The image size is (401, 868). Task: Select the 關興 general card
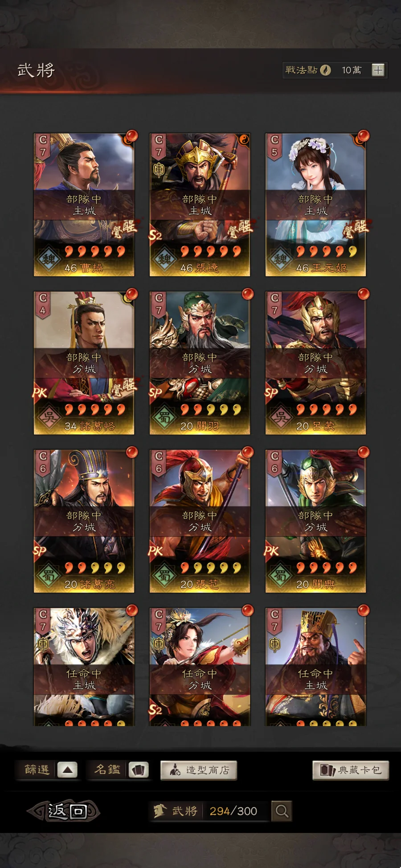click(x=315, y=521)
